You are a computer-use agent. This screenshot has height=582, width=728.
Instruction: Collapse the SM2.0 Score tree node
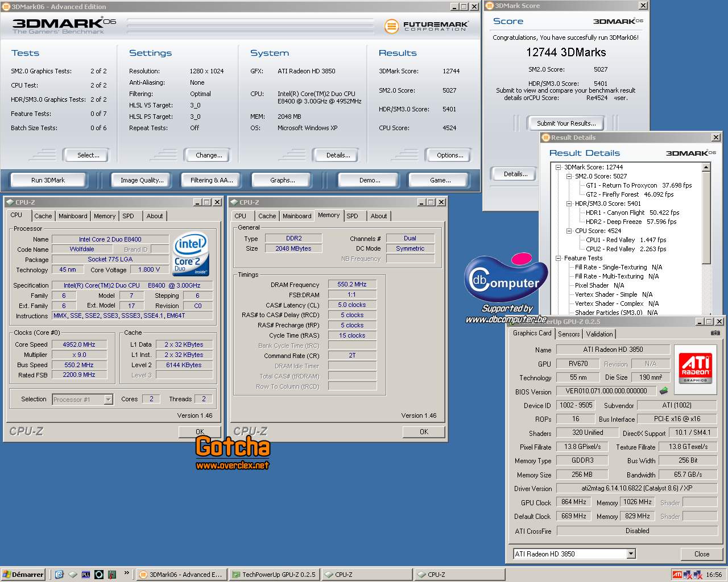point(569,176)
